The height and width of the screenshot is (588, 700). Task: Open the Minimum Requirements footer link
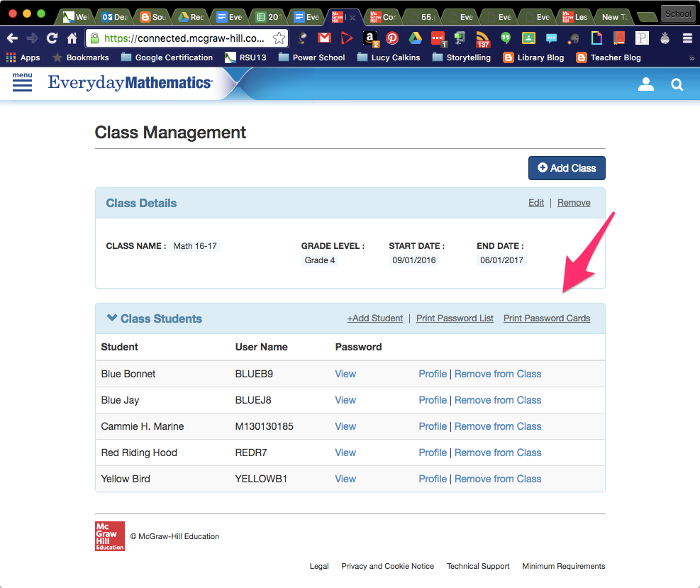click(564, 566)
